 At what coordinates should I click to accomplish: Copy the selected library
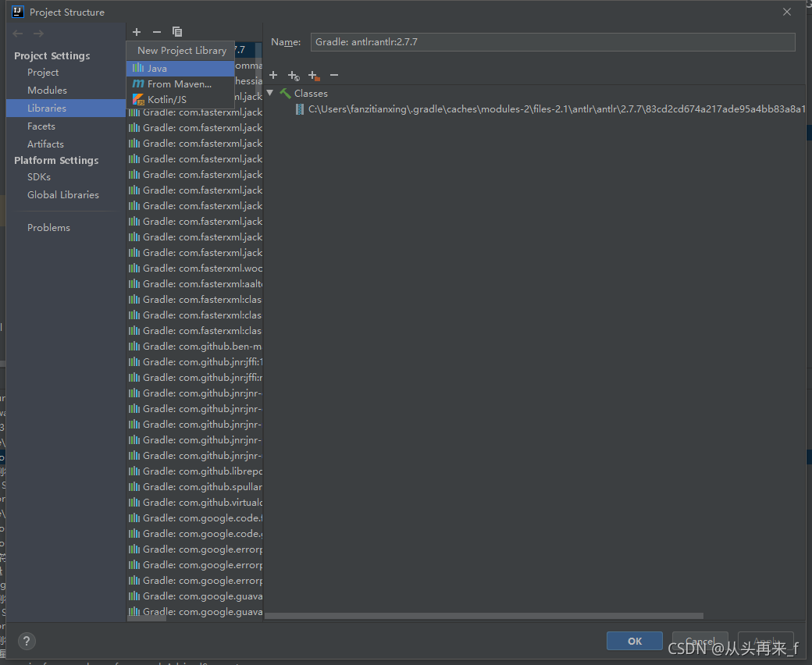[x=177, y=32]
